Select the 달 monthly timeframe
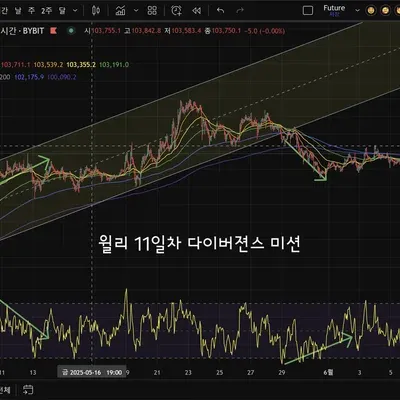Viewport: 400px width, 400px height. [62, 11]
